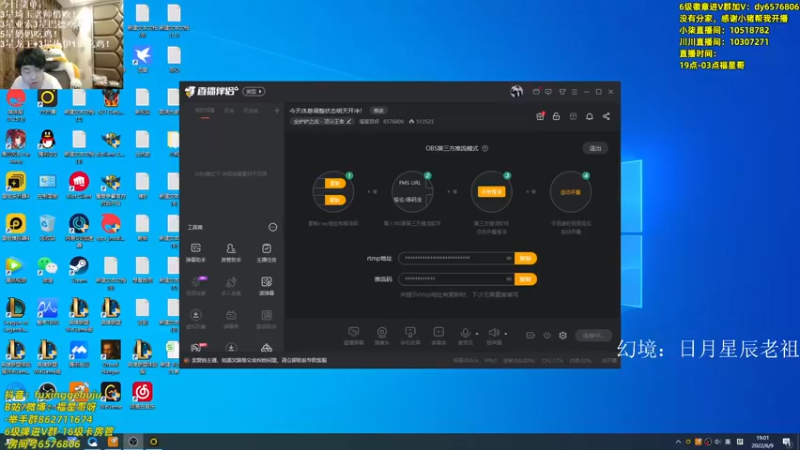Open settings gear in bottom bar
This screenshot has height=450, width=800.
tap(563, 335)
